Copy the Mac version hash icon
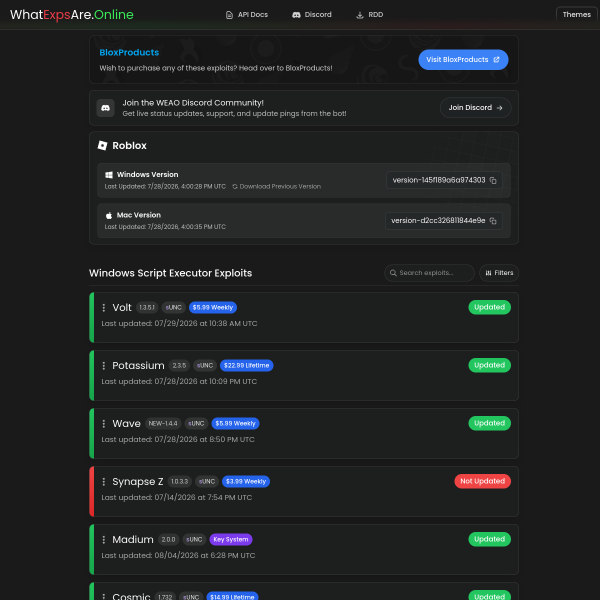 click(x=493, y=221)
